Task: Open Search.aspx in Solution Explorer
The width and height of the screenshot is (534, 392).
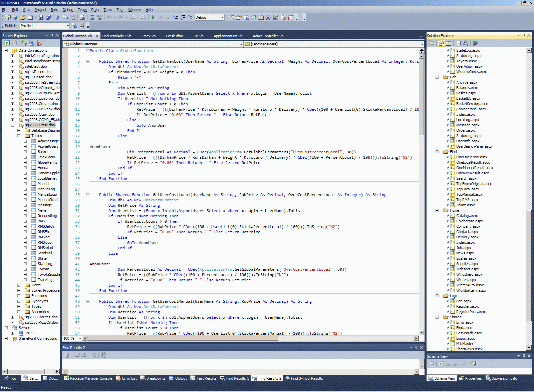Action: point(466,178)
